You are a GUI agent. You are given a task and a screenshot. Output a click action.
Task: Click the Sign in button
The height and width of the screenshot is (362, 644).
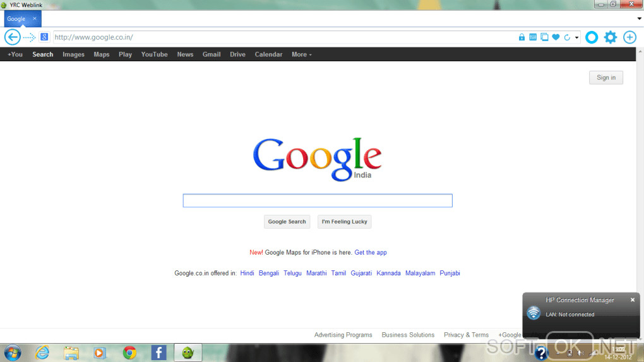(606, 78)
